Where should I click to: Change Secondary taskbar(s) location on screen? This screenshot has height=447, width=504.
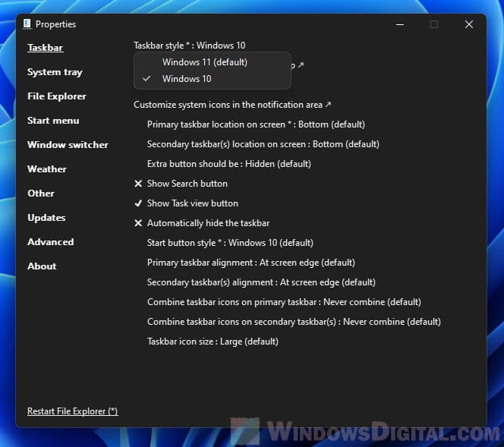pos(263,144)
